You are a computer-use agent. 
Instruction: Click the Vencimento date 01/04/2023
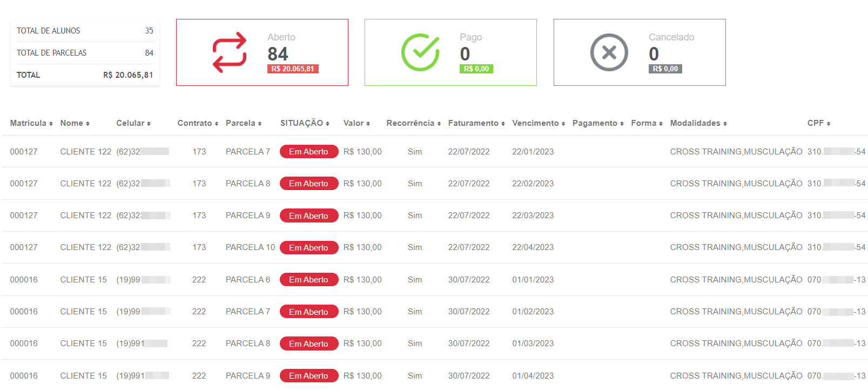pyautogui.click(x=533, y=376)
